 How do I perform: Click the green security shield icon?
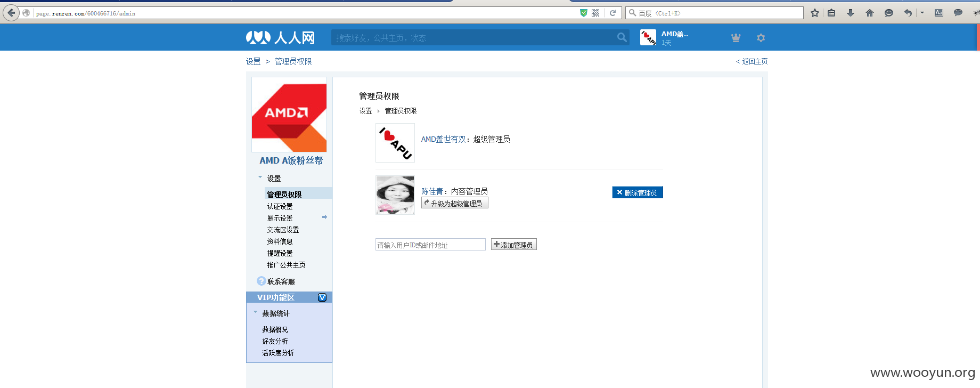pyautogui.click(x=584, y=13)
